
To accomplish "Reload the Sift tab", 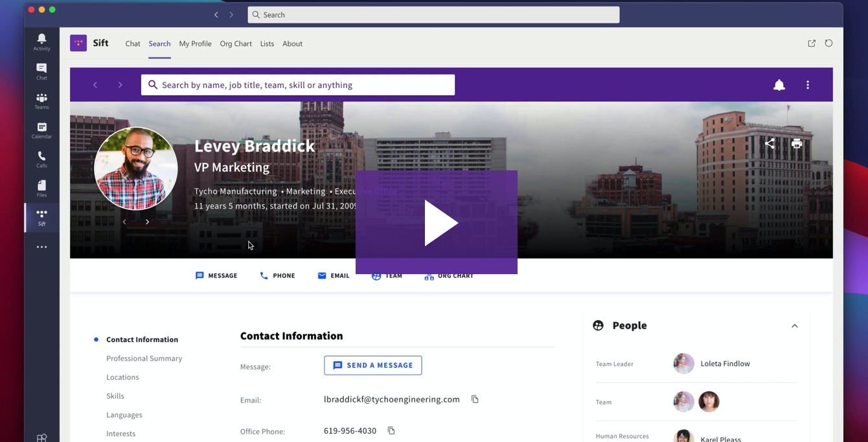I will (x=828, y=43).
